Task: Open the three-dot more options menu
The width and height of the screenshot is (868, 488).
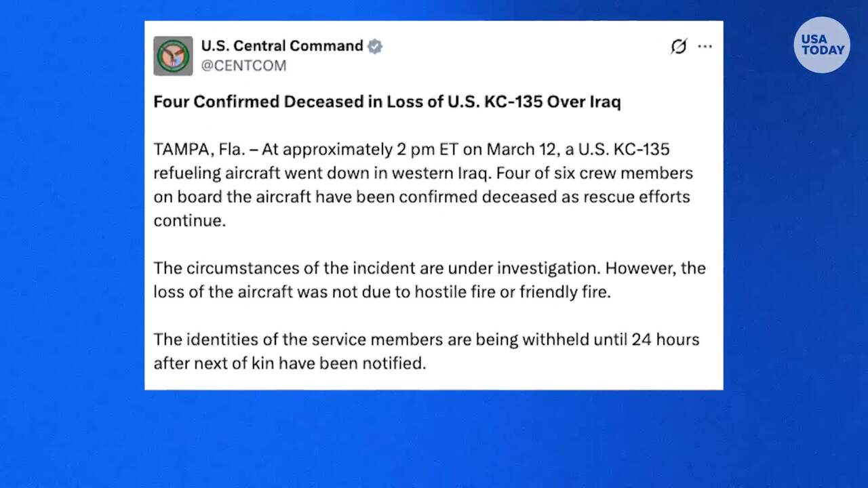Action: click(x=705, y=46)
